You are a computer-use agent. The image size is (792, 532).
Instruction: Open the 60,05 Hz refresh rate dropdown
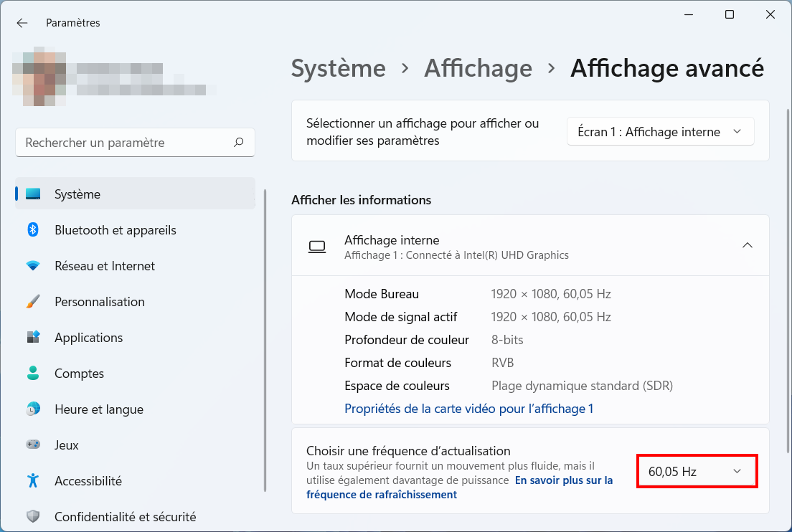697,472
